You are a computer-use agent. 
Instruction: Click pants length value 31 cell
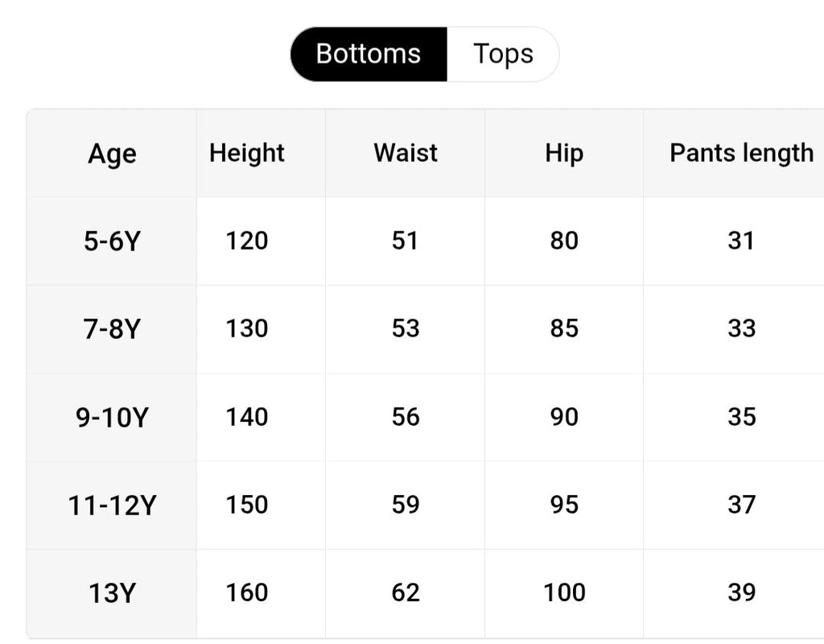coord(741,242)
